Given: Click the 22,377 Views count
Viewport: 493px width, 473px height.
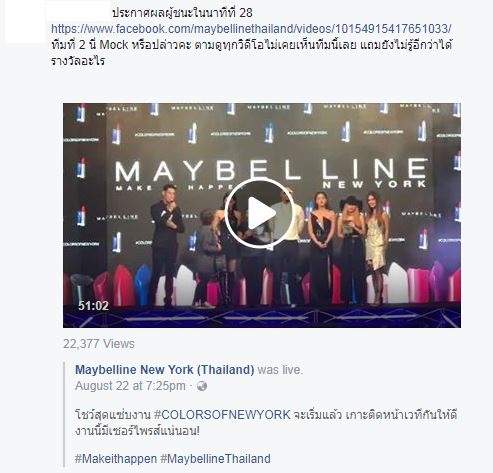Looking at the screenshot, I should (x=99, y=344).
